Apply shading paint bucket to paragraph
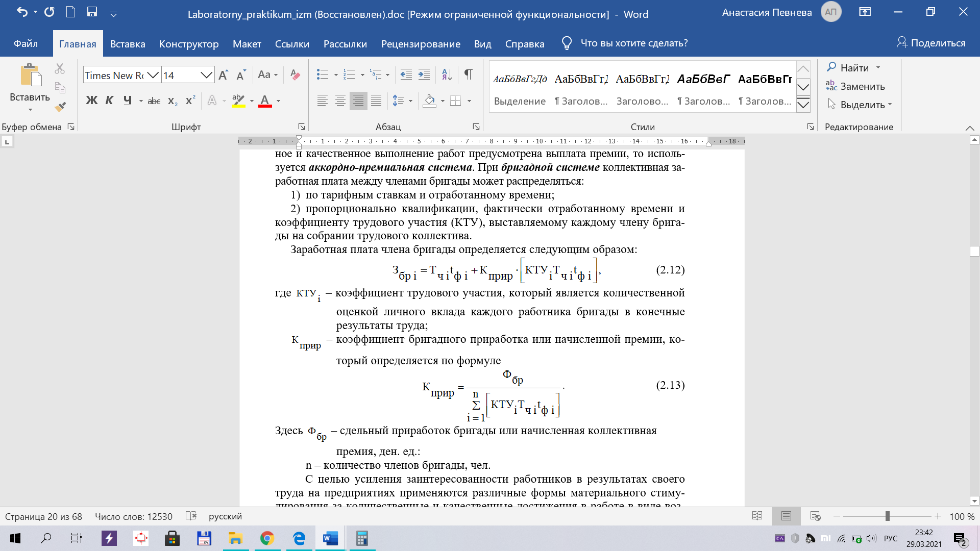980x551 pixels. coord(429,101)
